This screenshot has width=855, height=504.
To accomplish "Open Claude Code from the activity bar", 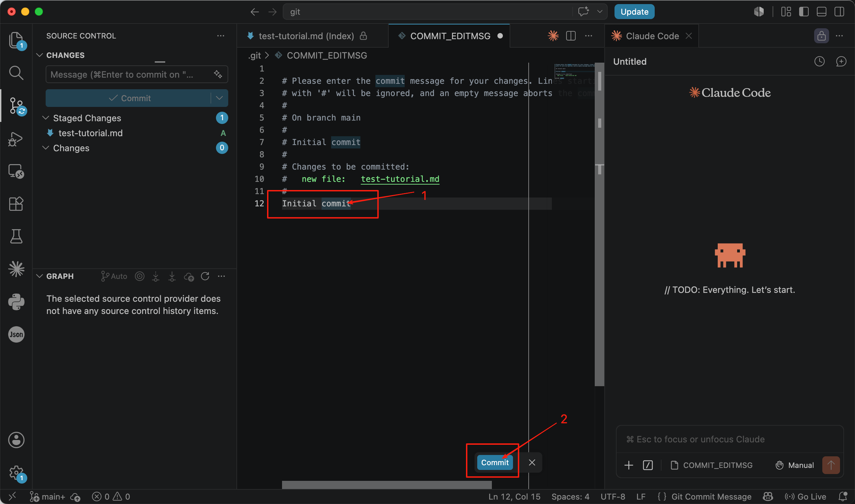I will tap(16, 269).
